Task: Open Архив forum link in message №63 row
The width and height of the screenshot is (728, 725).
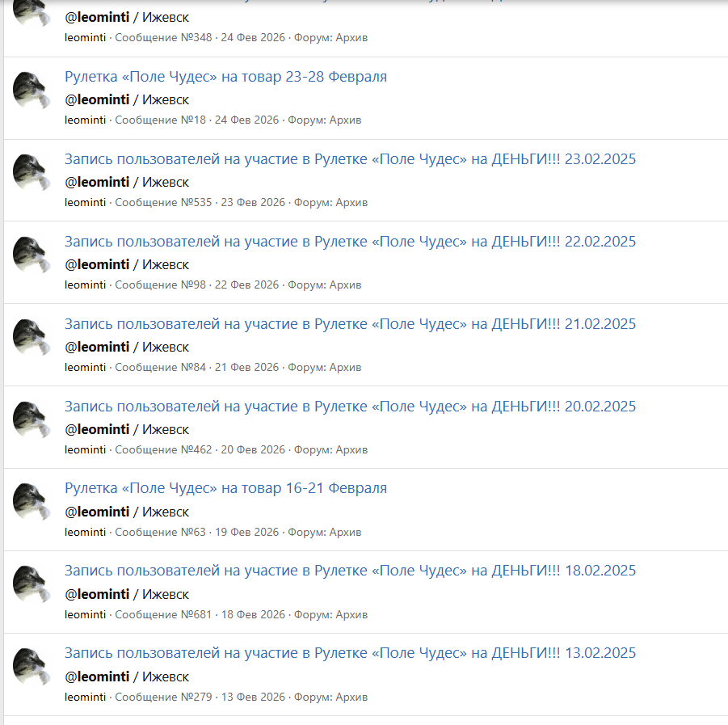Action: (x=346, y=533)
